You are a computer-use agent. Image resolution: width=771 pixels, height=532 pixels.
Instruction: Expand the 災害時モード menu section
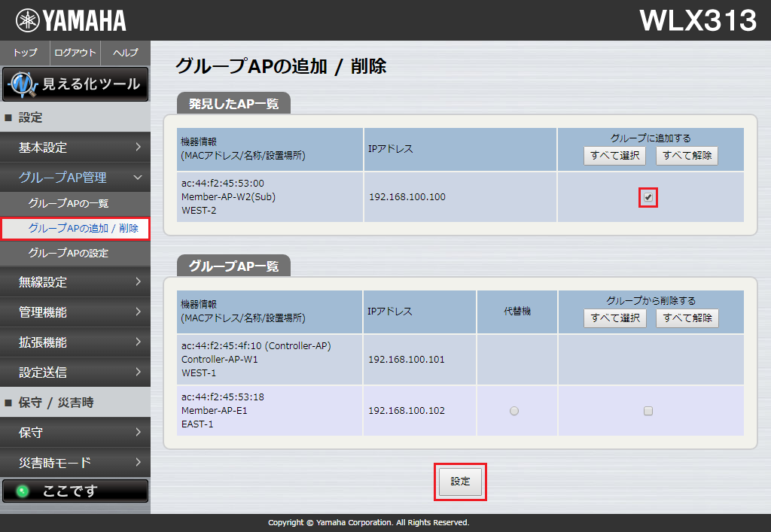tap(75, 462)
